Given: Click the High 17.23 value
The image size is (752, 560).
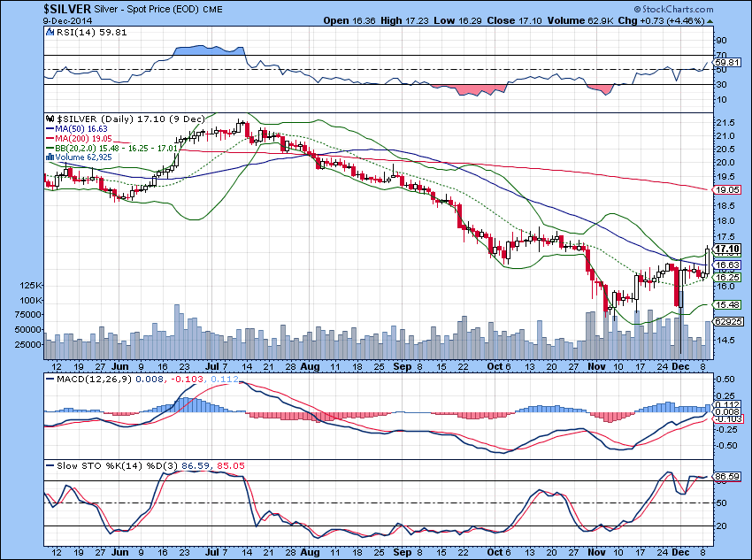Looking at the screenshot, I should coord(405,20).
